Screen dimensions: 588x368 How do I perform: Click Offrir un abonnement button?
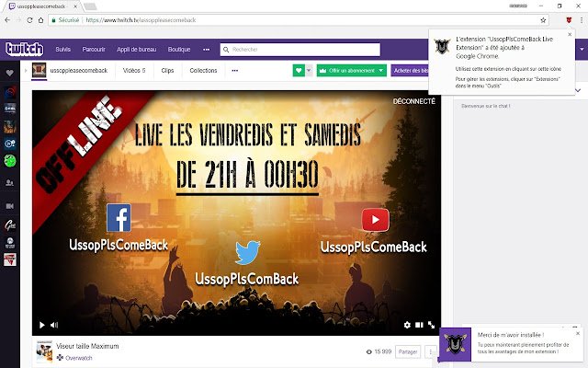coord(347,70)
